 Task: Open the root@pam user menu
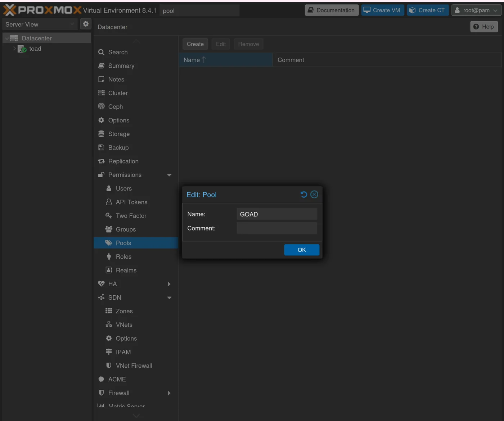[x=476, y=10]
